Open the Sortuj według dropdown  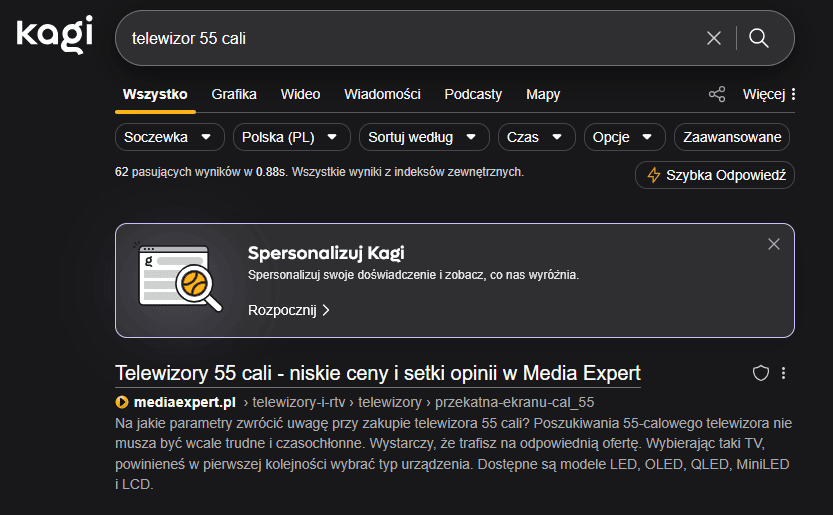(x=424, y=137)
